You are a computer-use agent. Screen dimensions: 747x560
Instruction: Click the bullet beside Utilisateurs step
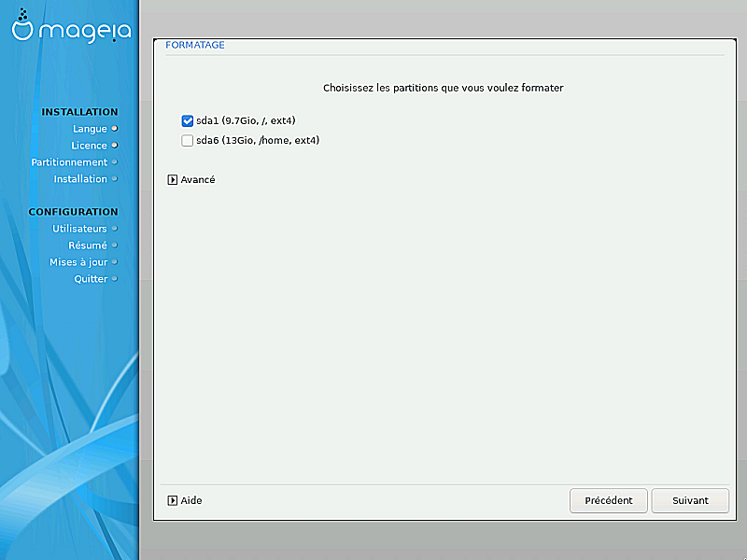pyautogui.click(x=115, y=228)
